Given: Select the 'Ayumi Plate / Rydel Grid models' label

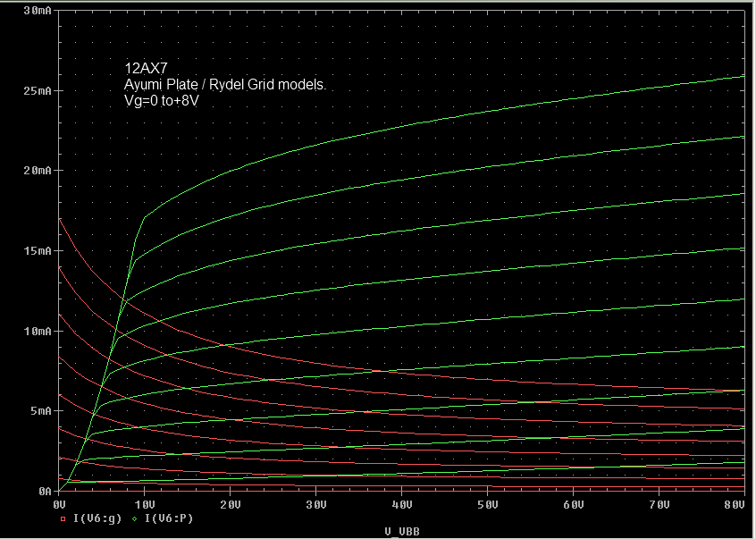Looking at the screenshot, I should tap(224, 85).
